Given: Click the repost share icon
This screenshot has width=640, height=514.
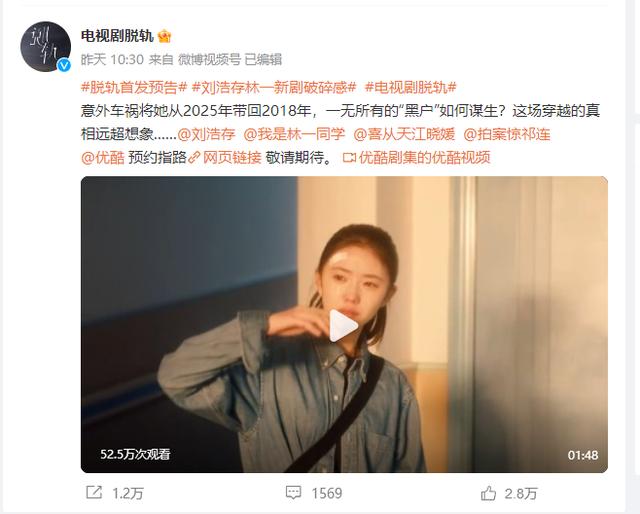Looking at the screenshot, I should click(94, 493).
